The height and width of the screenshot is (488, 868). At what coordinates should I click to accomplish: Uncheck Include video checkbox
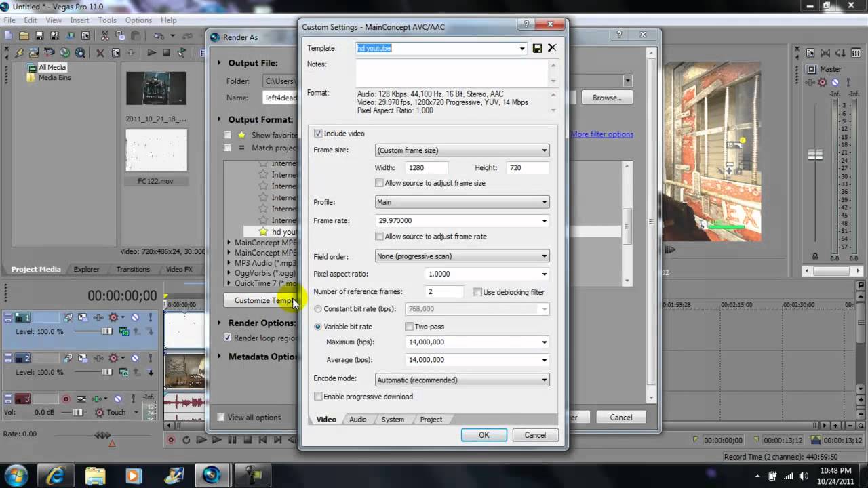pyautogui.click(x=318, y=134)
